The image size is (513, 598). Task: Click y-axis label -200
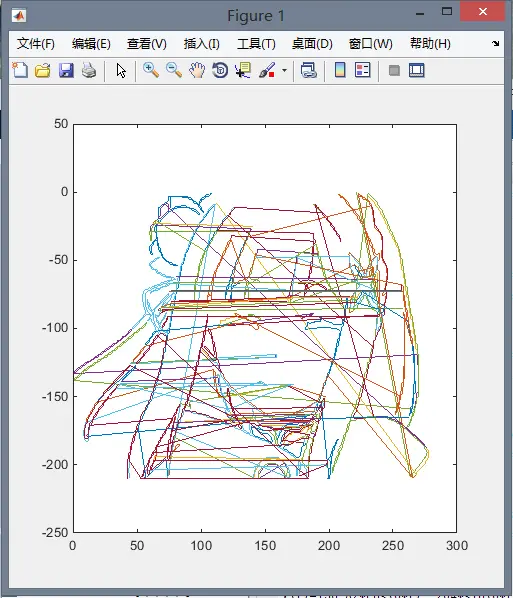[x=55, y=465]
